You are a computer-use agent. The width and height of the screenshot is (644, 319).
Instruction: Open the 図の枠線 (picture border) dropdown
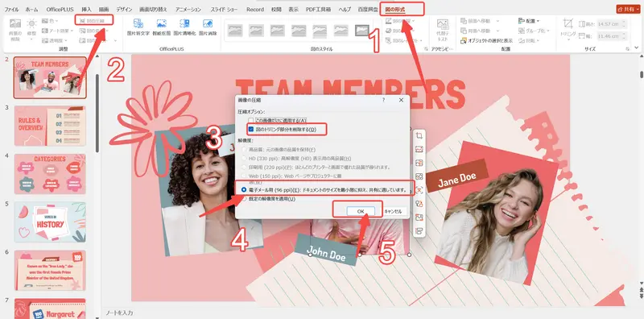pyautogui.click(x=401, y=21)
